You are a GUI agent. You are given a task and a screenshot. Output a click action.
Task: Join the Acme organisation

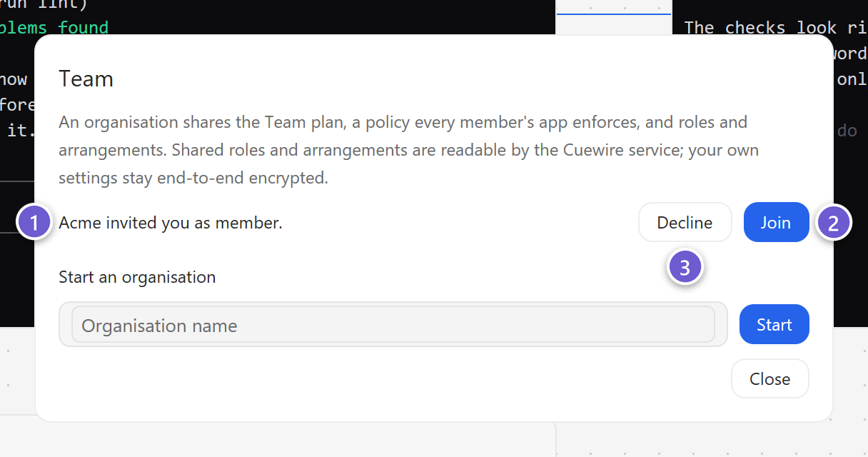tap(776, 222)
